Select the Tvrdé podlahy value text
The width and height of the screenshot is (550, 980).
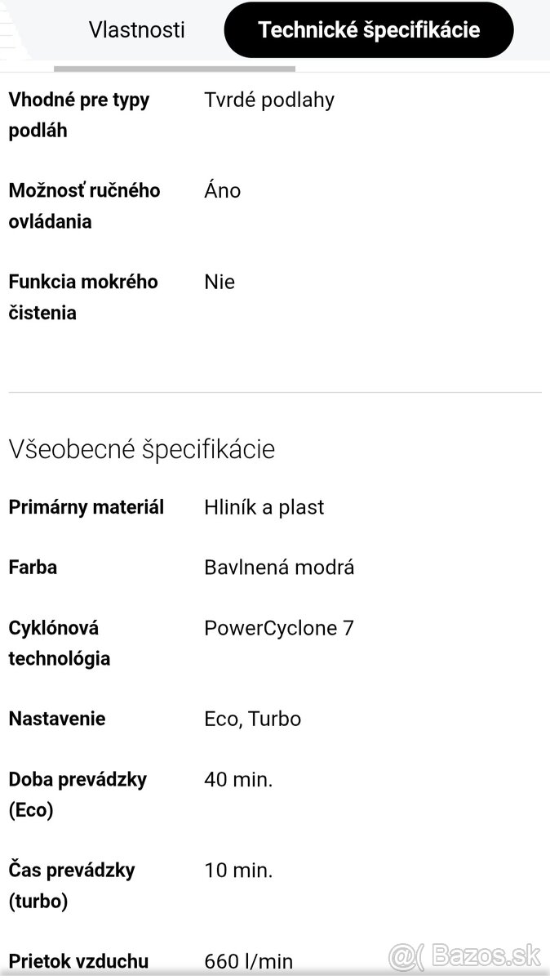tap(269, 100)
